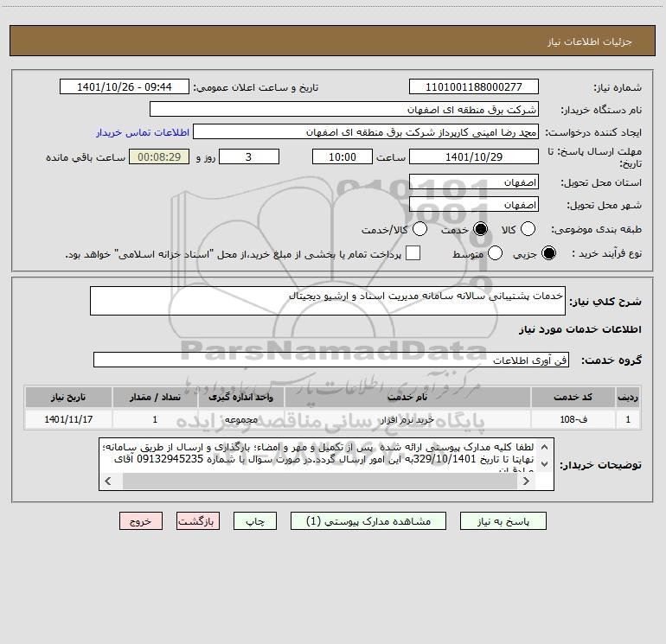Screen dimensions: 666x644
Task: Click the unit cell مجموعه
Action: coord(240,419)
